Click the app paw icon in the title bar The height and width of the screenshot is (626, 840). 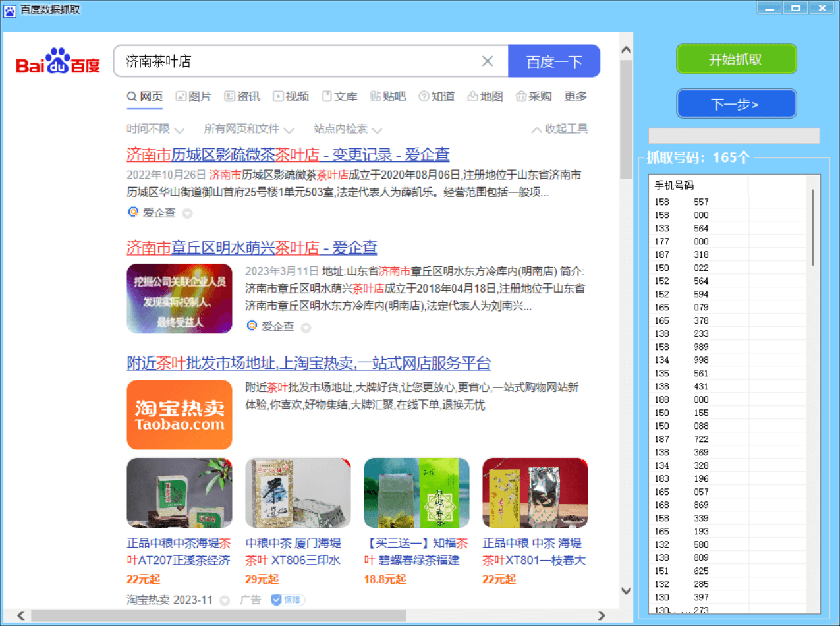tap(9, 10)
